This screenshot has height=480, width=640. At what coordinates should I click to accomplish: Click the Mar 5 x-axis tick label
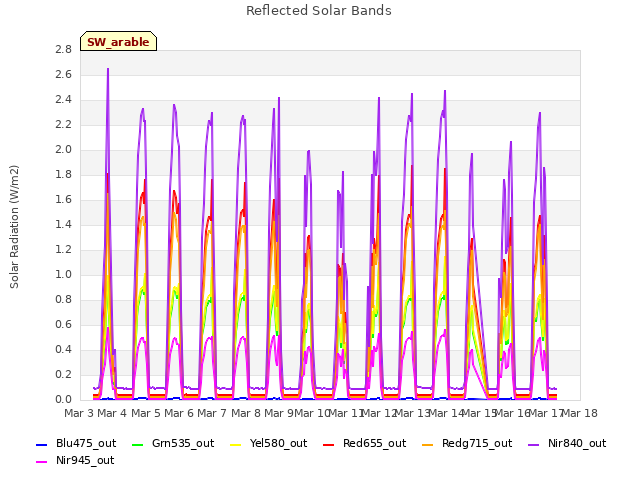[146, 413]
